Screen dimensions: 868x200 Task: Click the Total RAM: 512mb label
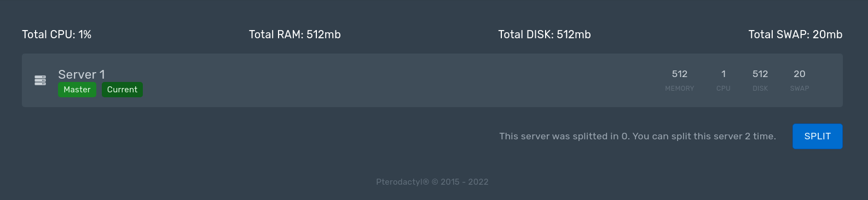(295, 34)
